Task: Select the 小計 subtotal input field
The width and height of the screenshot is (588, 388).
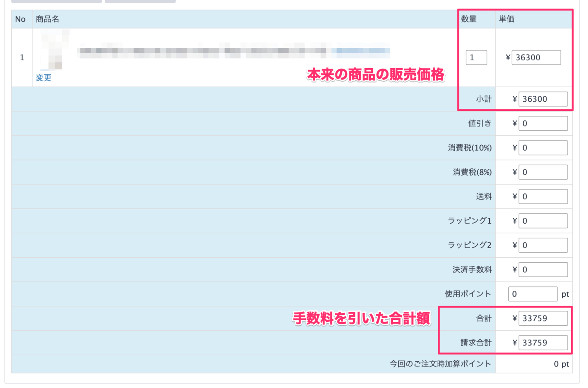Action: pyautogui.click(x=543, y=99)
